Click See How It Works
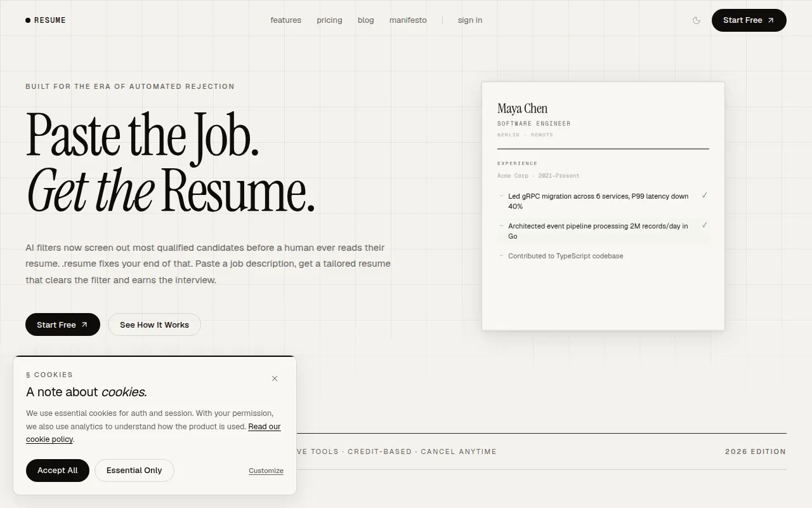This screenshot has width=812, height=508. click(154, 324)
